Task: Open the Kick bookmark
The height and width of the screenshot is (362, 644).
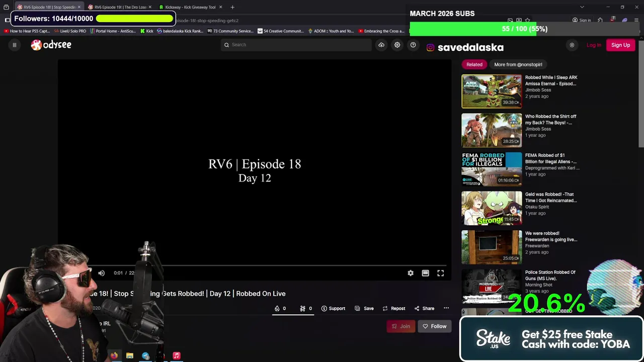Action: coord(146,31)
